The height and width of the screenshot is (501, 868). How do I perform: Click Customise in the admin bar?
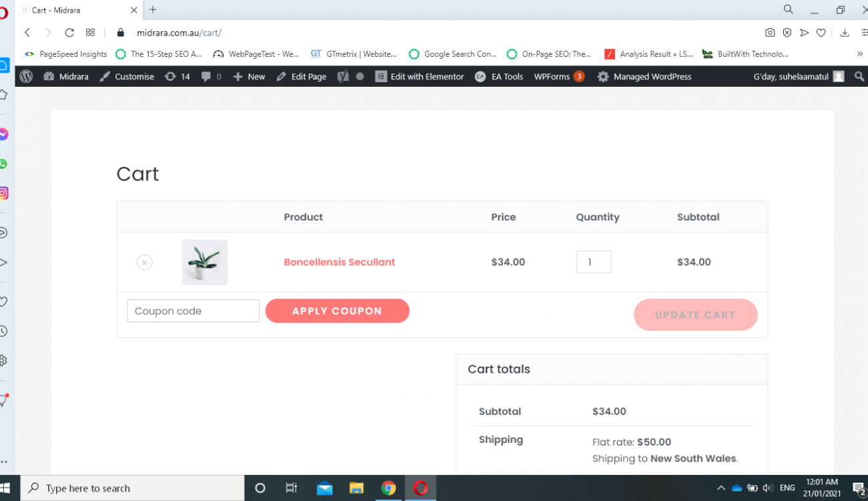point(127,77)
